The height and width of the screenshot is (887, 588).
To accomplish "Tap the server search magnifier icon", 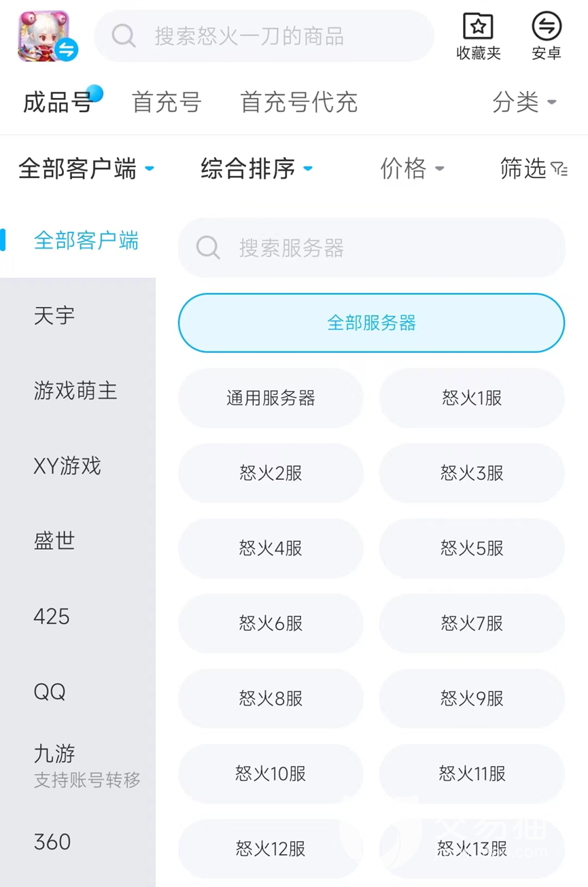I will pyautogui.click(x=208, y=248).
